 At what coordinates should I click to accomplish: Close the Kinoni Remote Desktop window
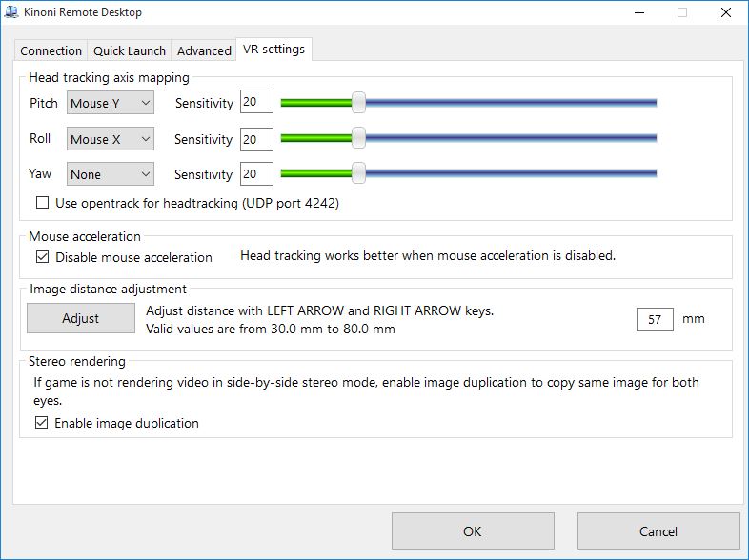726,13
